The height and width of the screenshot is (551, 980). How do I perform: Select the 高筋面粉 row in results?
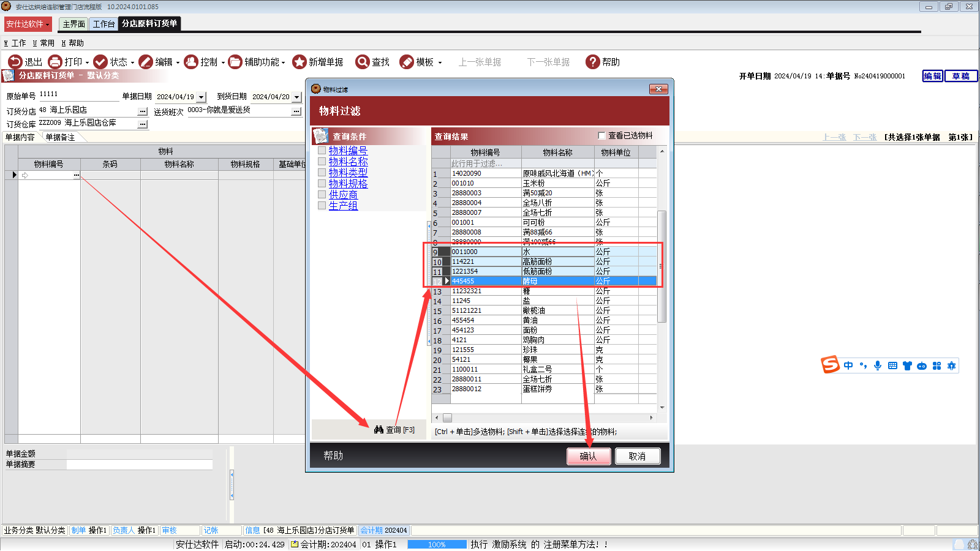click(x=544, y=261)
